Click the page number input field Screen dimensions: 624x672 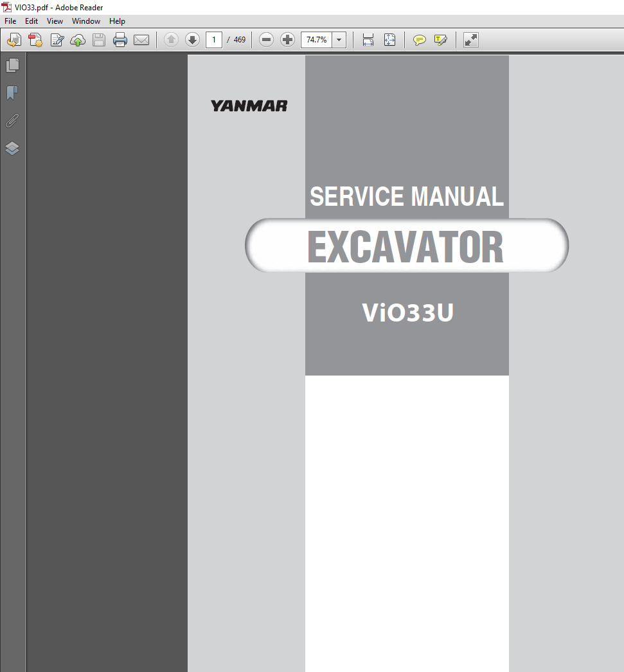tap(214, 40)
